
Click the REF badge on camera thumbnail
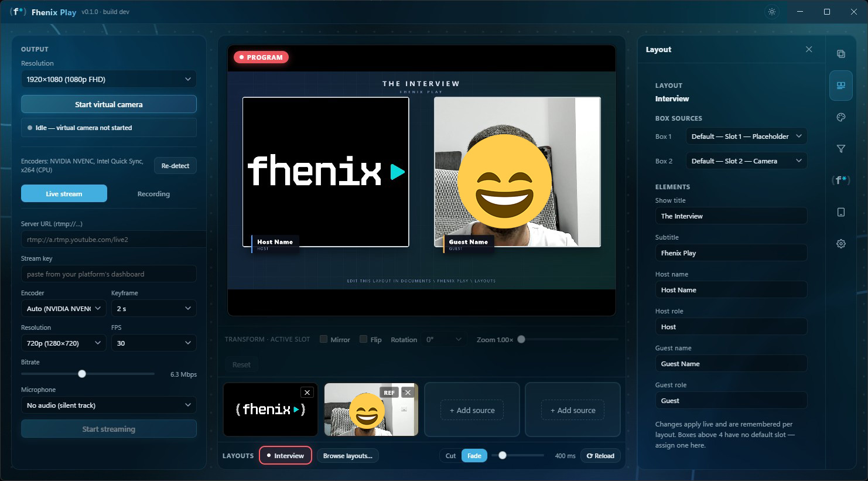click(x=389, y=393)
